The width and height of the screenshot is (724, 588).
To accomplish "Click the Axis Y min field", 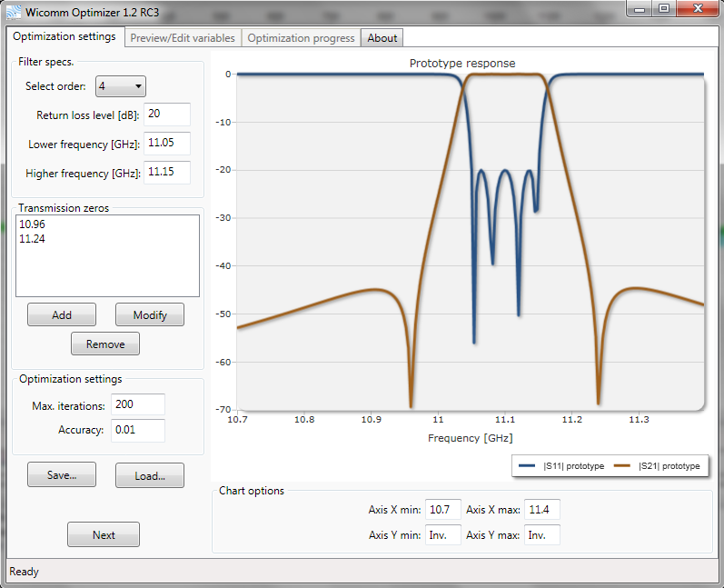I will [442, 535].
